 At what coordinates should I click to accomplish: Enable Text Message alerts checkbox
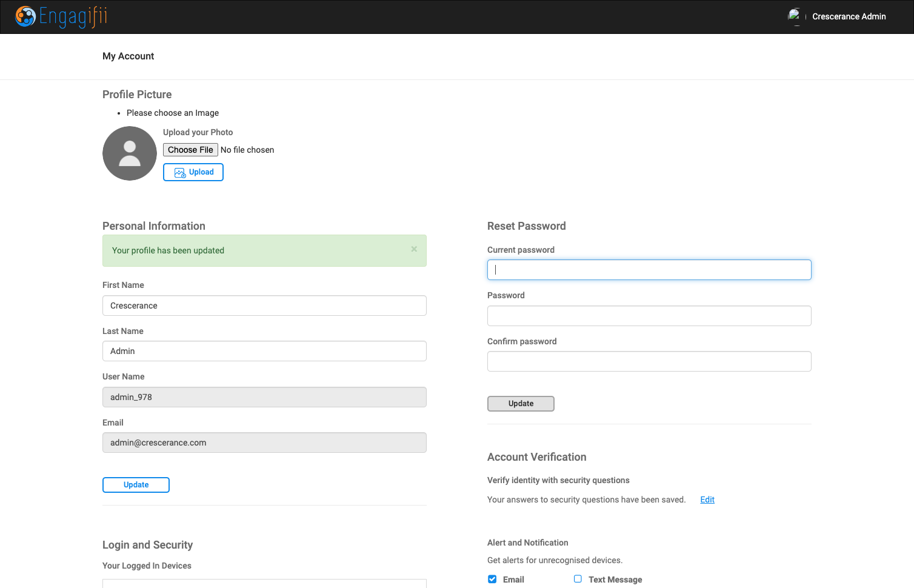[578, 579]
